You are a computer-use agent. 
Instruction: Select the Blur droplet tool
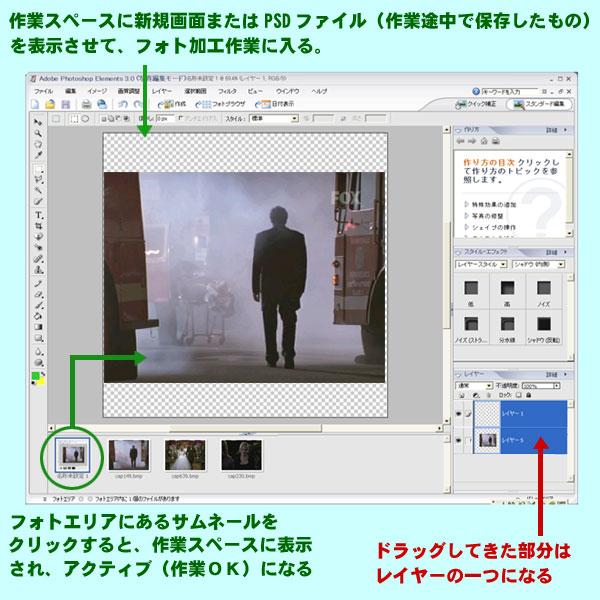click(38, 351)
